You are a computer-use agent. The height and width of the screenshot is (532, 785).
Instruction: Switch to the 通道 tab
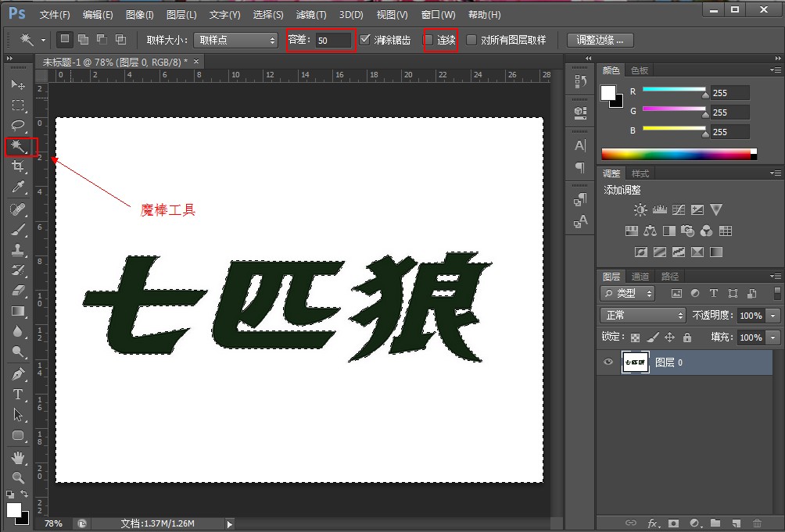click(640, 277)
